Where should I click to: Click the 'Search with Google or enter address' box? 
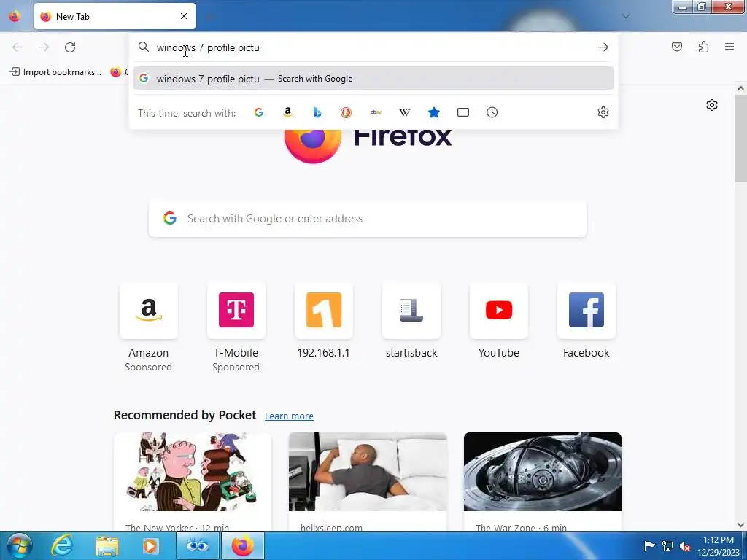368,219
